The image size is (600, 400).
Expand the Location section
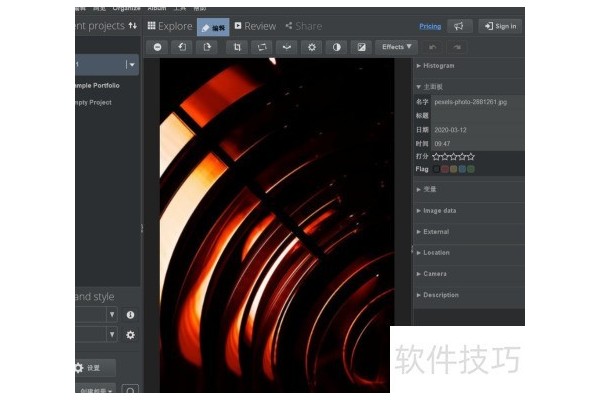click(x=437, y=252)
